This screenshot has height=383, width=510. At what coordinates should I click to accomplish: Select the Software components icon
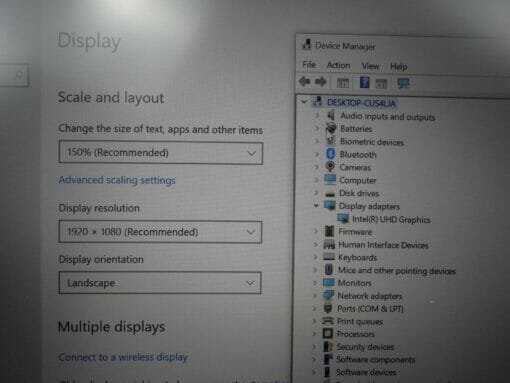328,359
